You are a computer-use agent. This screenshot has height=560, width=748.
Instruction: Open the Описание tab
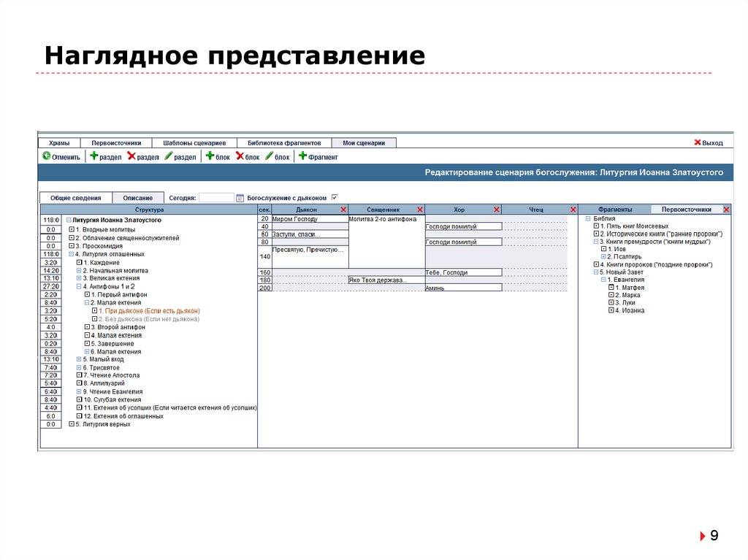[138, 197]
